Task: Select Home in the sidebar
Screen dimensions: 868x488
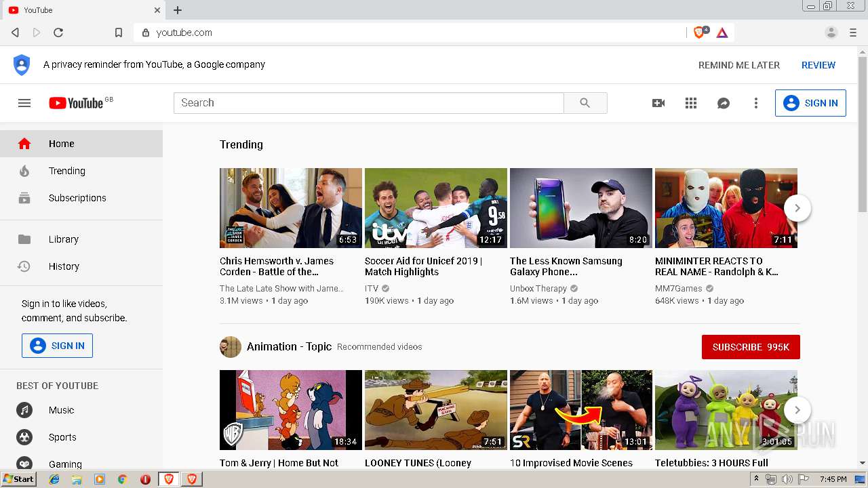Action: pyautogui.click(x=81, y=144)
